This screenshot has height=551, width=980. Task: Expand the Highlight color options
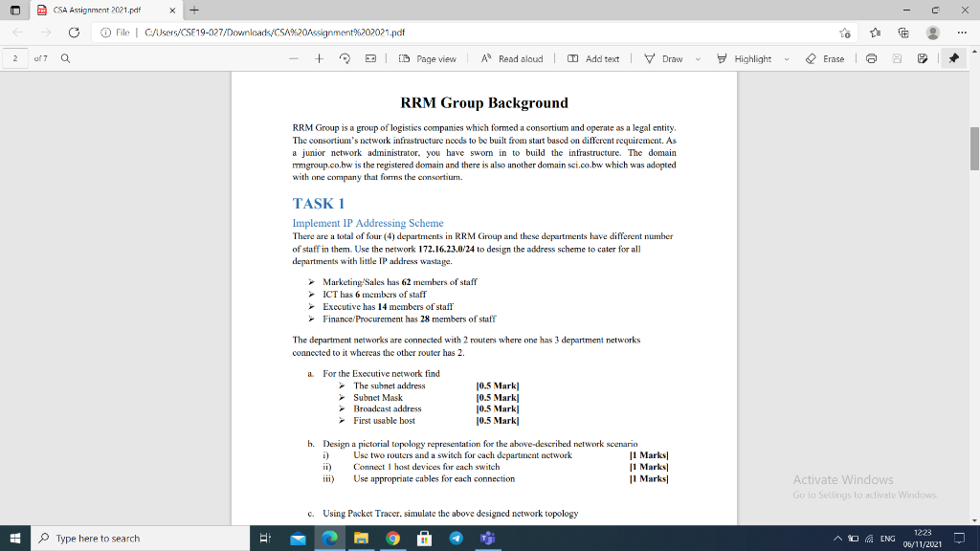click(x=786, y=57)
